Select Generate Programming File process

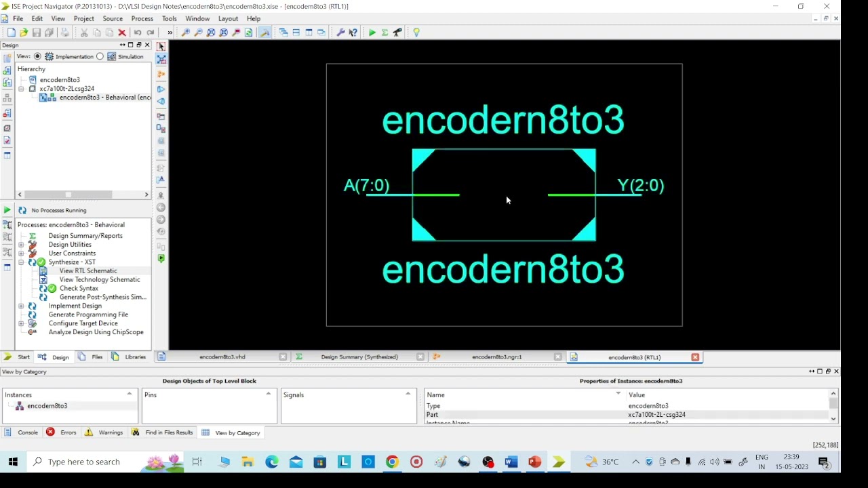coord(88,314)
